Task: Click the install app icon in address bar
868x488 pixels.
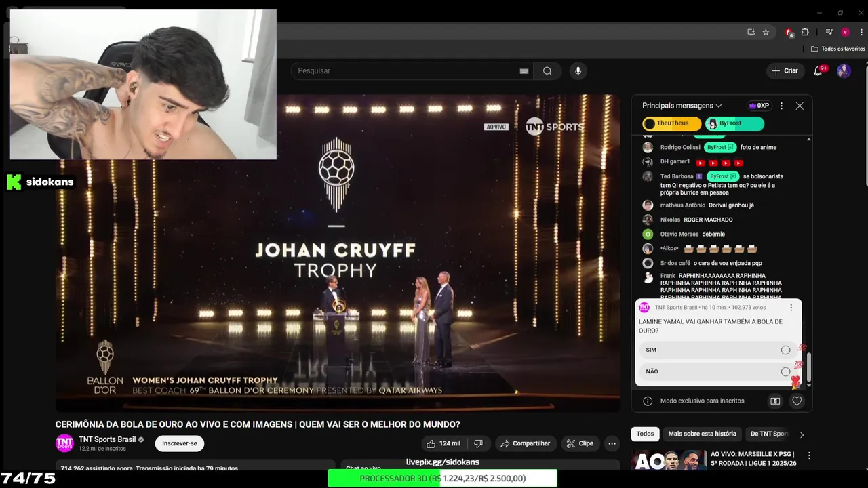Action: [x=751, y=32]
